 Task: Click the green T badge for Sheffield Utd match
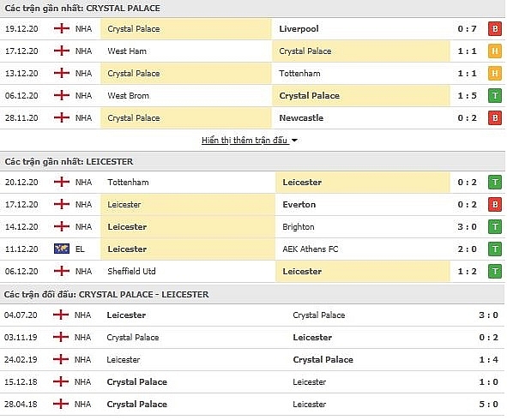(x=495, y=272)
